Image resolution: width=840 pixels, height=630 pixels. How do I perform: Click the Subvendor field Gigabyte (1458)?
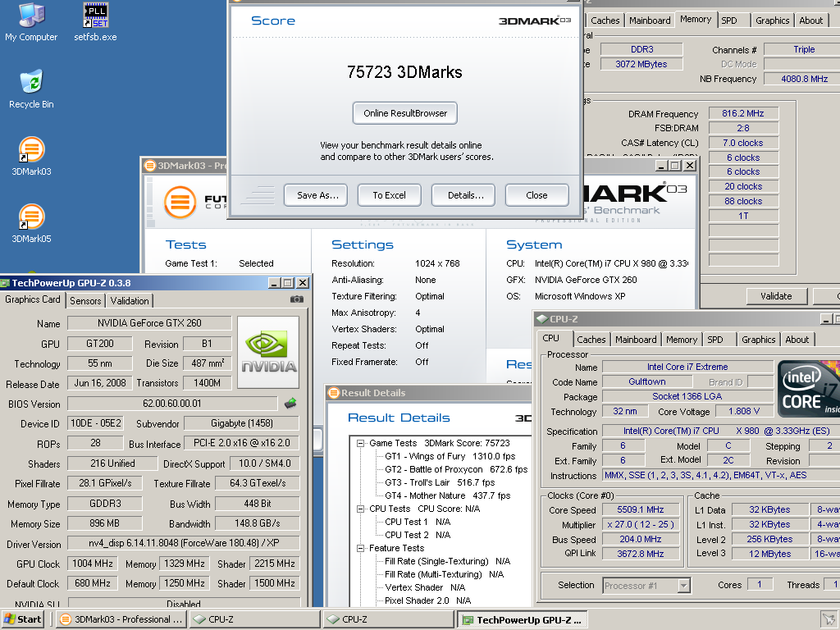[242, 423]
